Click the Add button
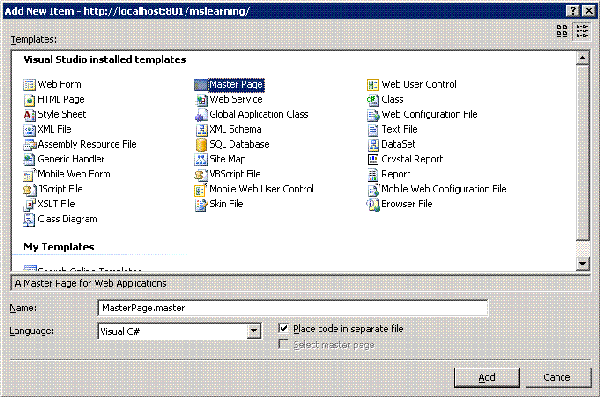 click(x=486, y=377)
